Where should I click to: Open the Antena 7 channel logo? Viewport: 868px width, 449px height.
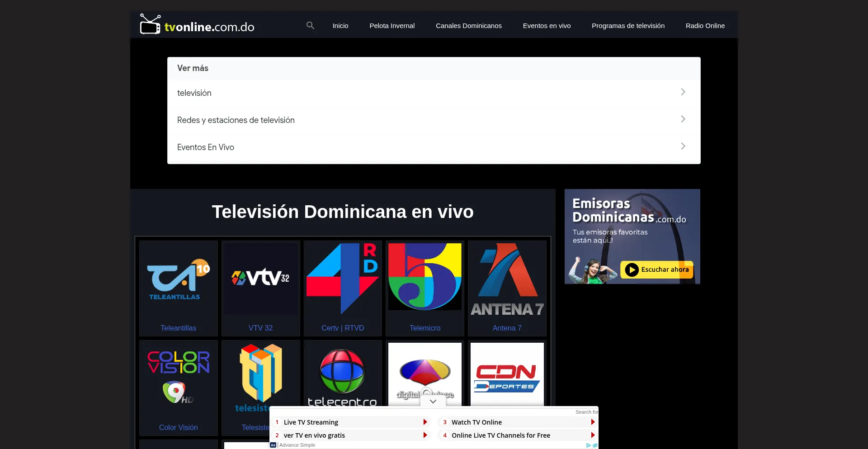pos(507,279)
